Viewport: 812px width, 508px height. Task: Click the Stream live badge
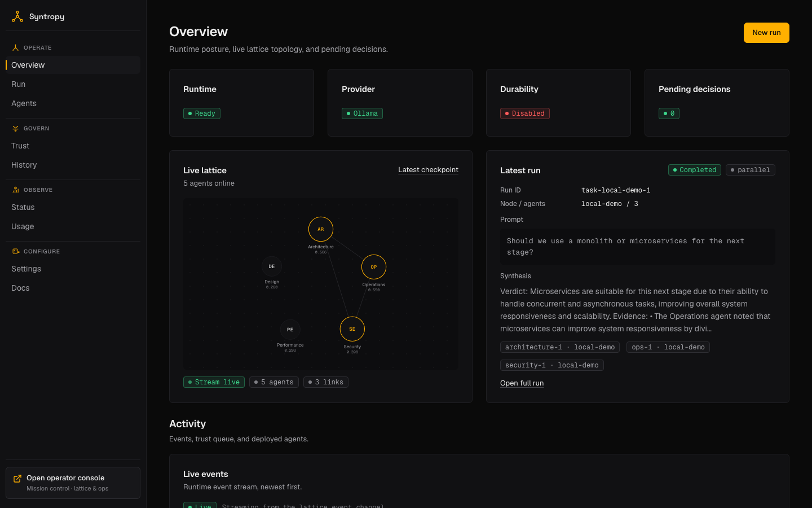[x=214, y=382]
